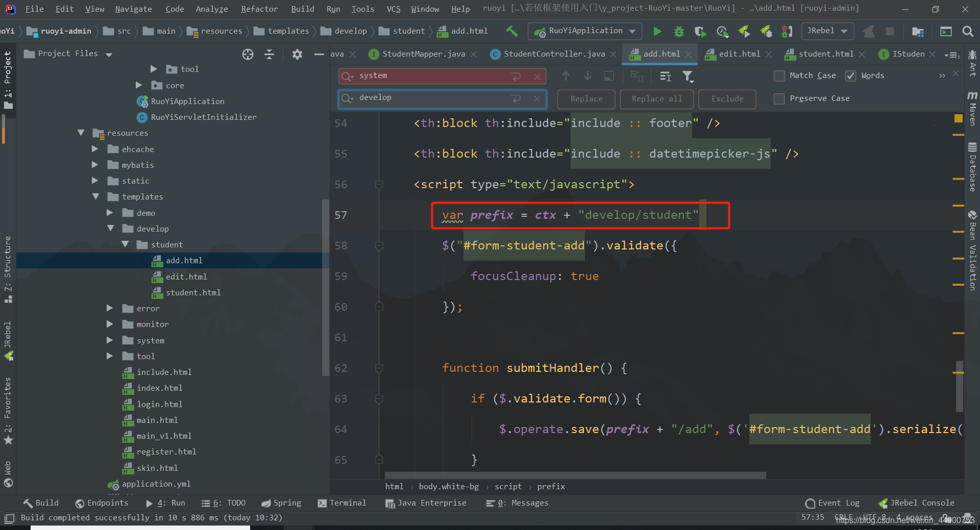Hide the project panel with minus icon
Screen dimensions: 980x530
[319, 54]
